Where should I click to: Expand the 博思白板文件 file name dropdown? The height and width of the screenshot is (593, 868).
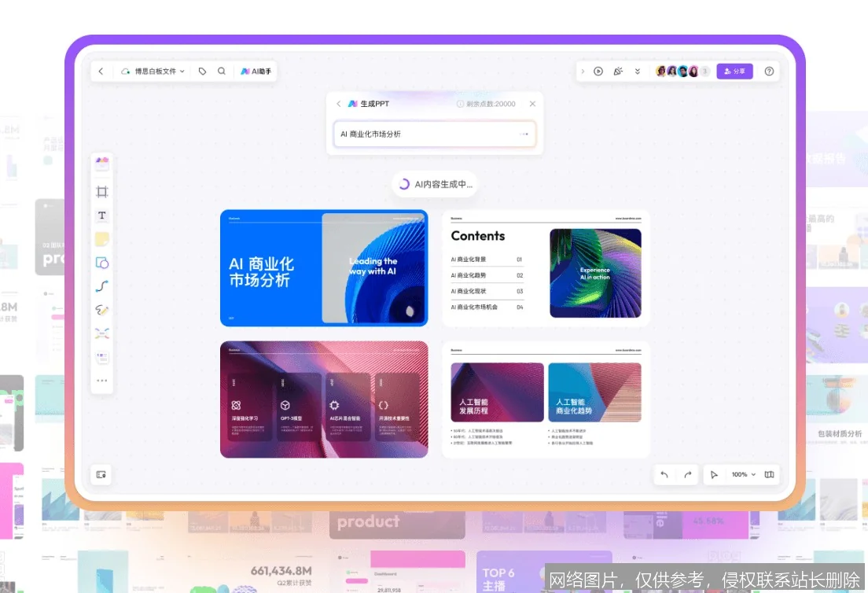click(x=182, y=71)
